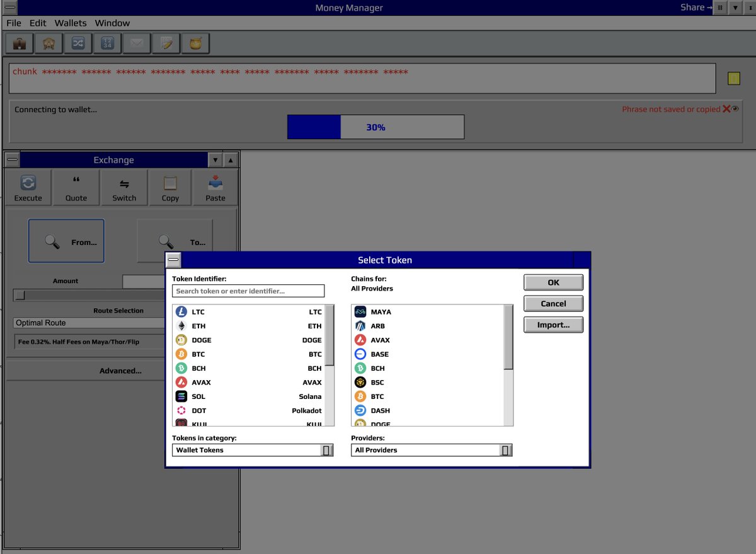Open Select Token dialog system menu
Screen dimensions: 756x554
point(173,260)
